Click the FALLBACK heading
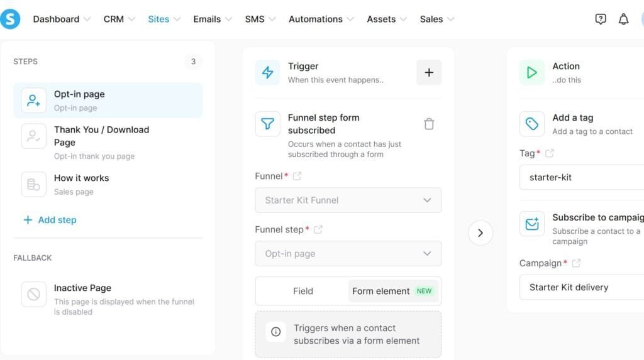The image size is (644, 360). tap(33, 258)
